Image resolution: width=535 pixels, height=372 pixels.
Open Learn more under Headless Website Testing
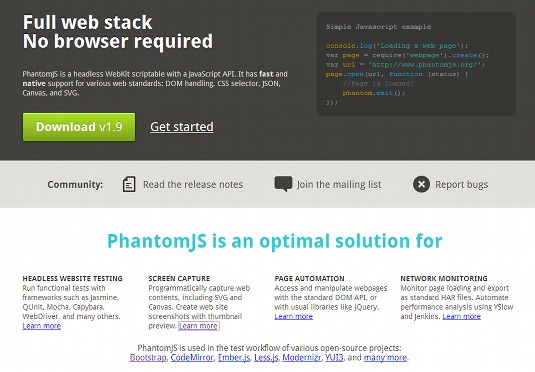click(x=42, y=326)
